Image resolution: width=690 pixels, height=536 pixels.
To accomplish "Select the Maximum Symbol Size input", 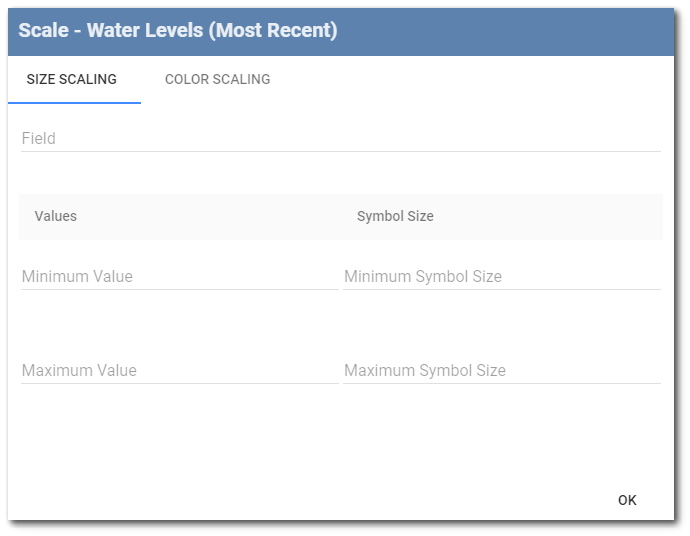I will click(x=501, y=370).
